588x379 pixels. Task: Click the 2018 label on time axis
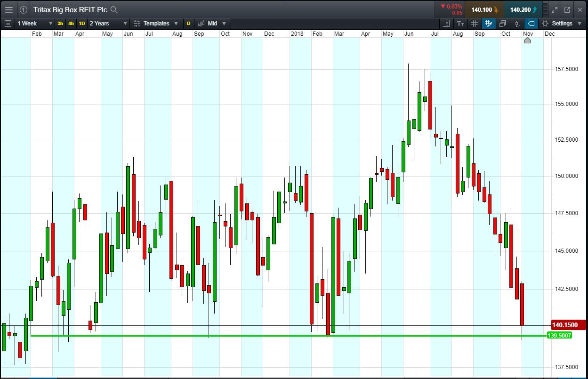297,34
